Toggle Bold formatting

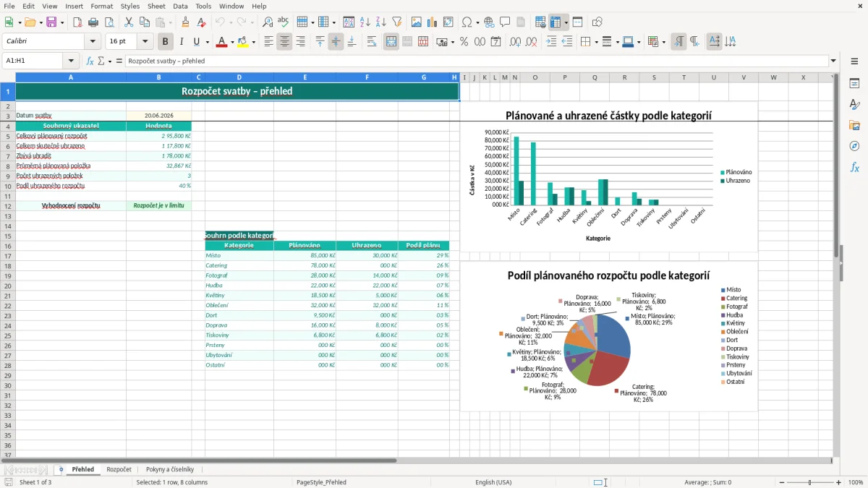(166, 42)
